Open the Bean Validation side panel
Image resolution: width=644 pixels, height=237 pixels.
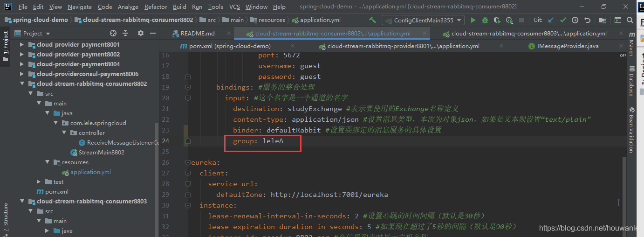tap(631, 130)
